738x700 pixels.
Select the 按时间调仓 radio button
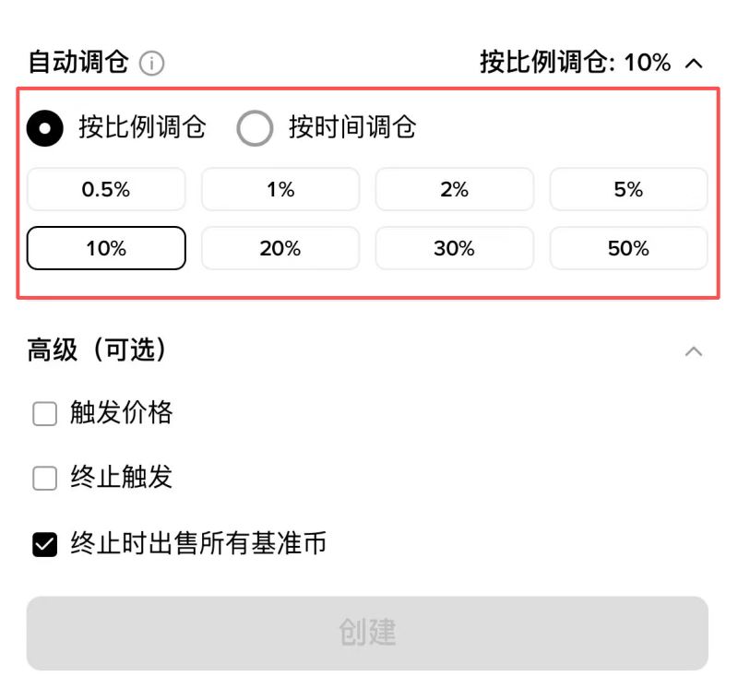coord(256,129)
